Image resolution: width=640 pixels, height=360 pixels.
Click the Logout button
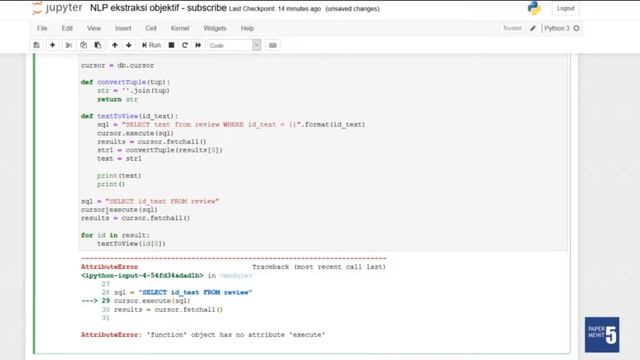tap(565, 8)
